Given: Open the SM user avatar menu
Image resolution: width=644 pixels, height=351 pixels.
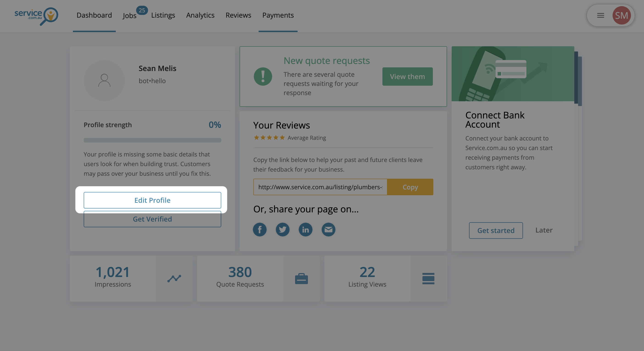Looking at the screenshot, I should 622,16.
